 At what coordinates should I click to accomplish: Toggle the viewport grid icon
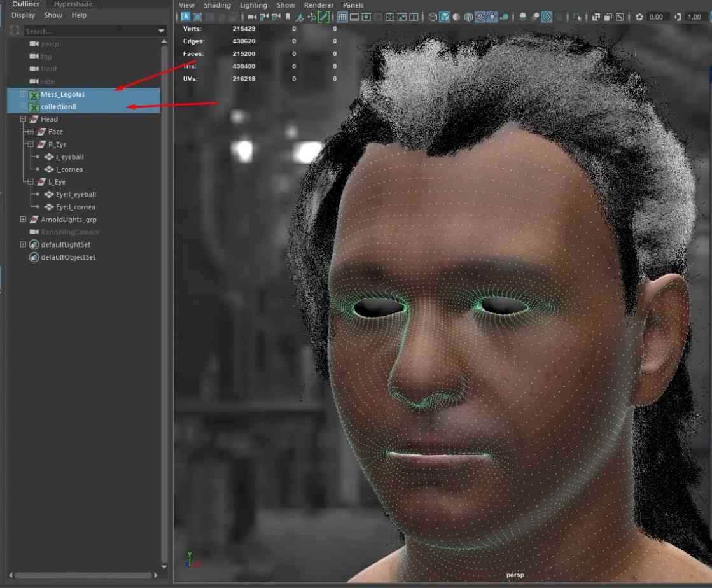(x=342, y=17)
